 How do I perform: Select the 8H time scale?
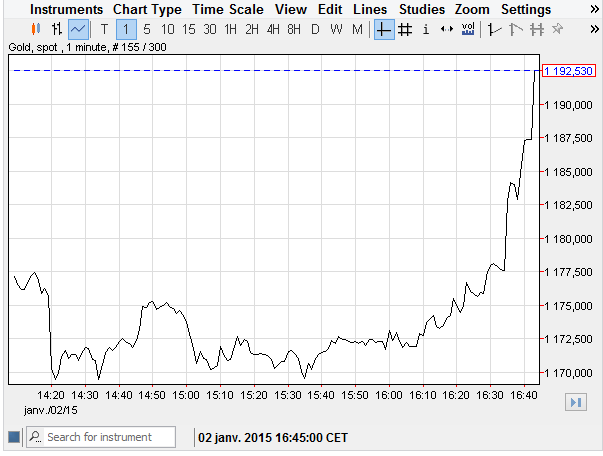294,29
